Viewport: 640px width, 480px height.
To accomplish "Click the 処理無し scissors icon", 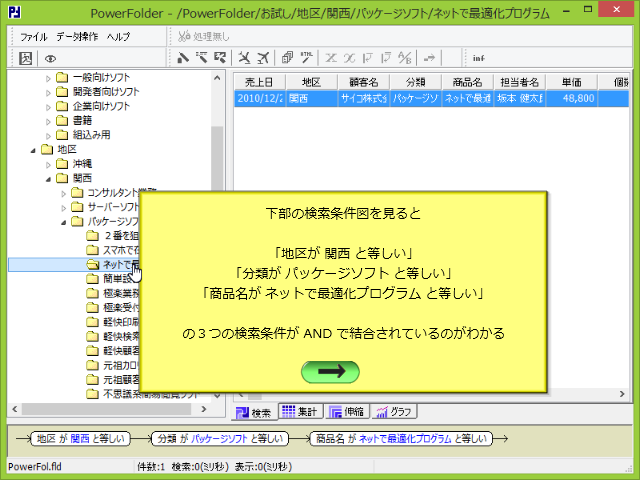I will coord(184,36).
